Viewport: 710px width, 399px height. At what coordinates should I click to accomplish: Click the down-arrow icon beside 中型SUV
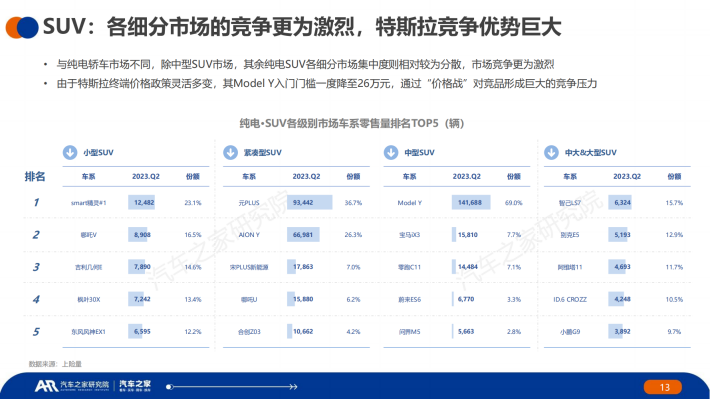[391, 152]
